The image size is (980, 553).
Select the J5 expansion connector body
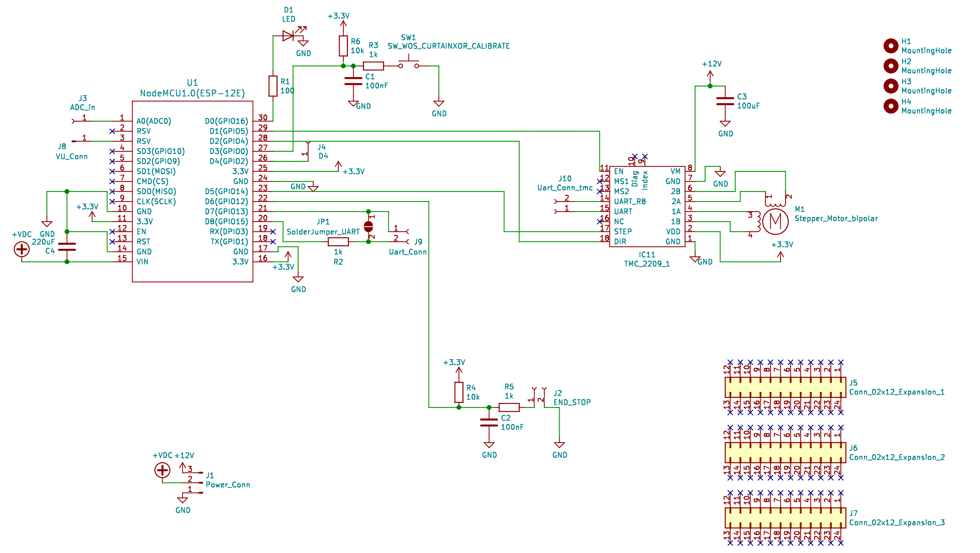pyautogui.click(x=785, y=388)
